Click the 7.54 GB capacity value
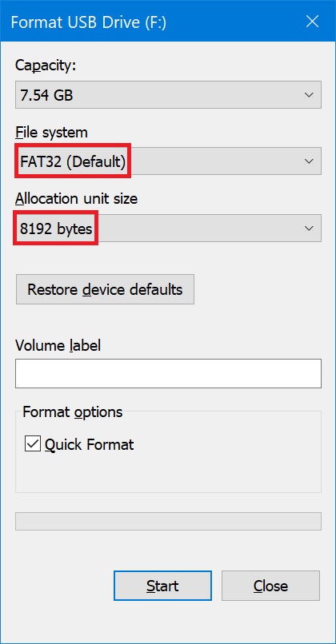 tap(46, 95)
